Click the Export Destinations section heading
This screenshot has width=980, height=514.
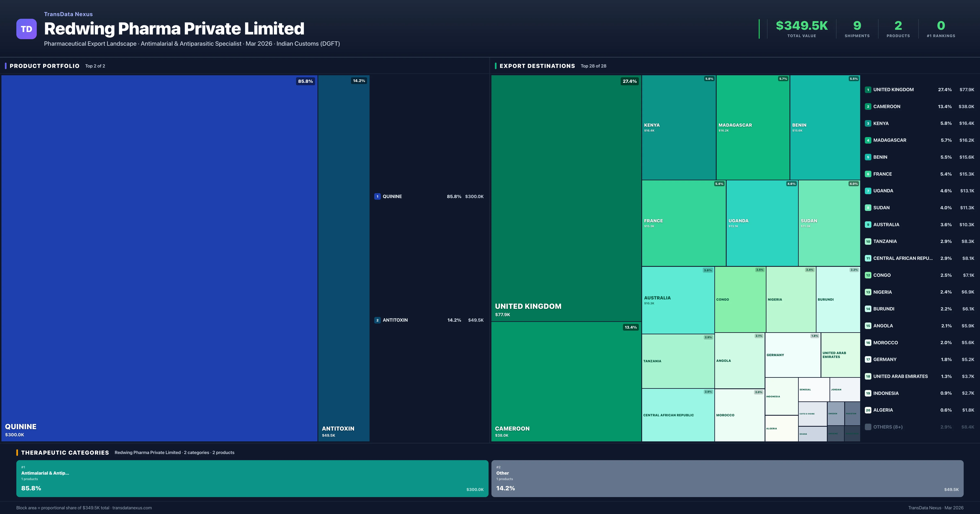coord(537,66)
